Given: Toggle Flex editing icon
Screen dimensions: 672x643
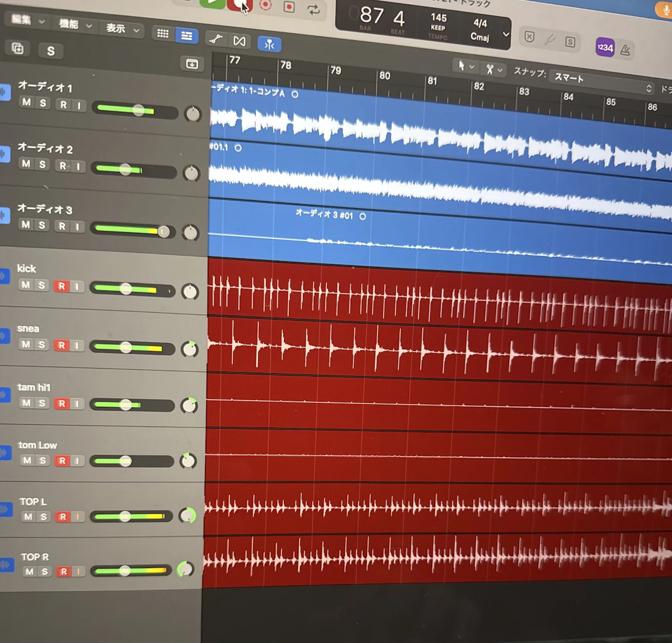Looking at the screenshot, I should (239, 41).
